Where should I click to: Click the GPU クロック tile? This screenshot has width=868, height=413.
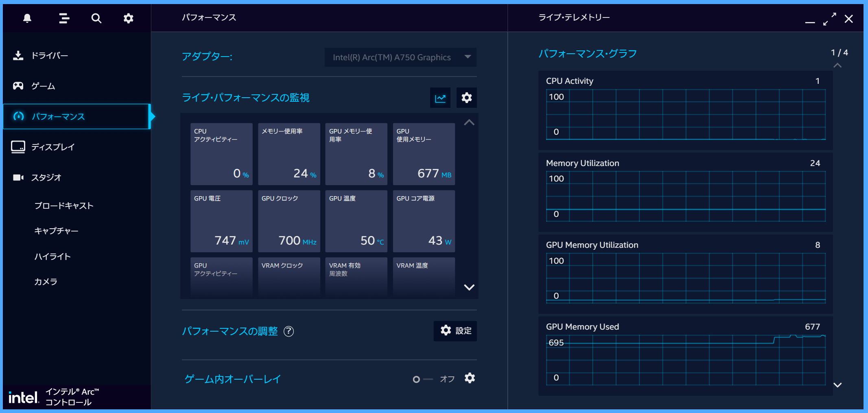click(x=289, y=221)
